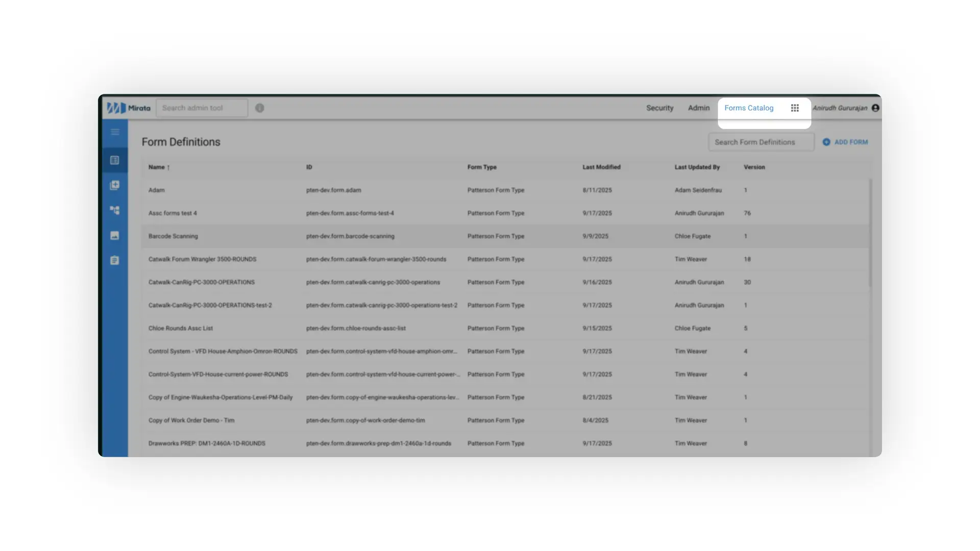This screenshot has height=551, width=980.
Task: Open the hamburger menu in the sidebar
Action: click(x=114, y=132)
